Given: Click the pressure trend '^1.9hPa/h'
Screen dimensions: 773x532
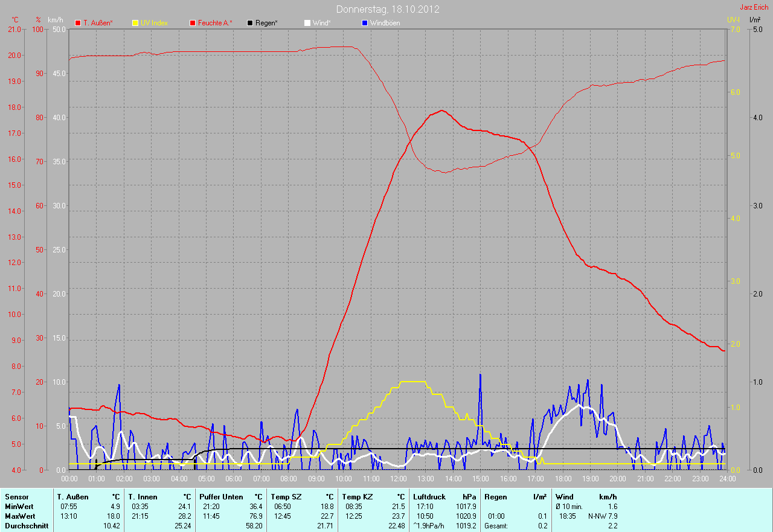Looking at the screenshot, I should (x=429, y=526).
